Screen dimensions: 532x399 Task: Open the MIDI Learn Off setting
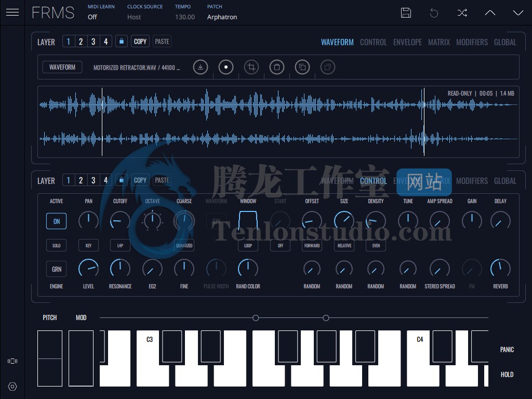click(x=92, y=17)
